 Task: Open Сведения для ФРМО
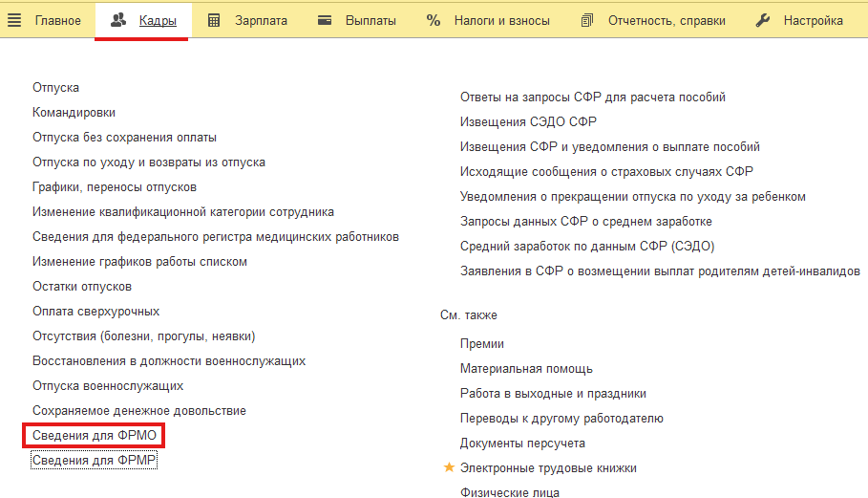(x=95, y=436)
